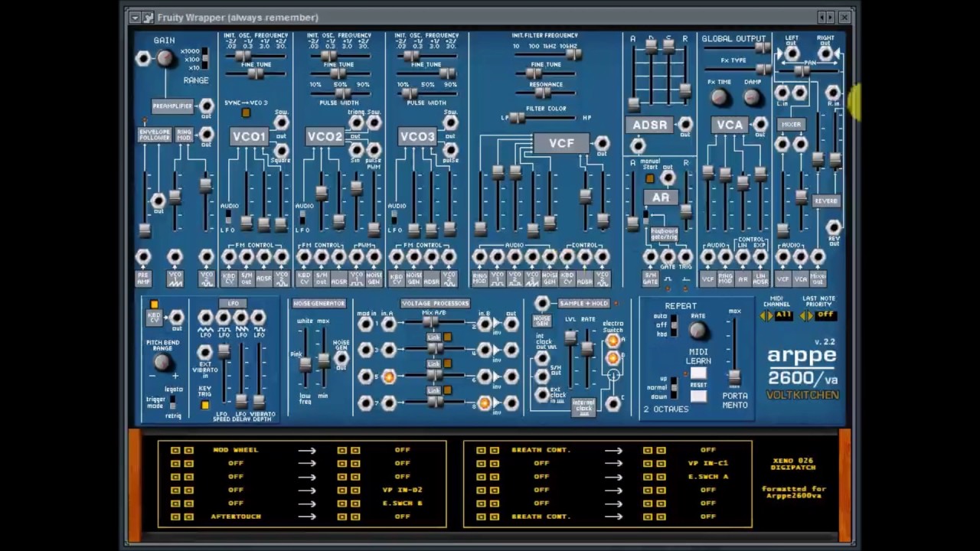The image size is (980, 551).
Task: Flip the GAIN RANGE x1000/x100/x10 switch
Action: pos(205,60)
